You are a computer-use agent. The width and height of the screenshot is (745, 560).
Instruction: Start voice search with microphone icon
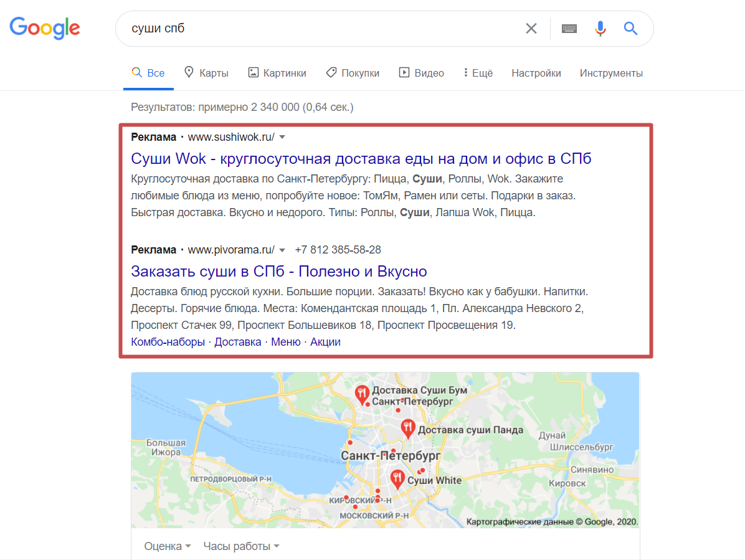(600, 29)
